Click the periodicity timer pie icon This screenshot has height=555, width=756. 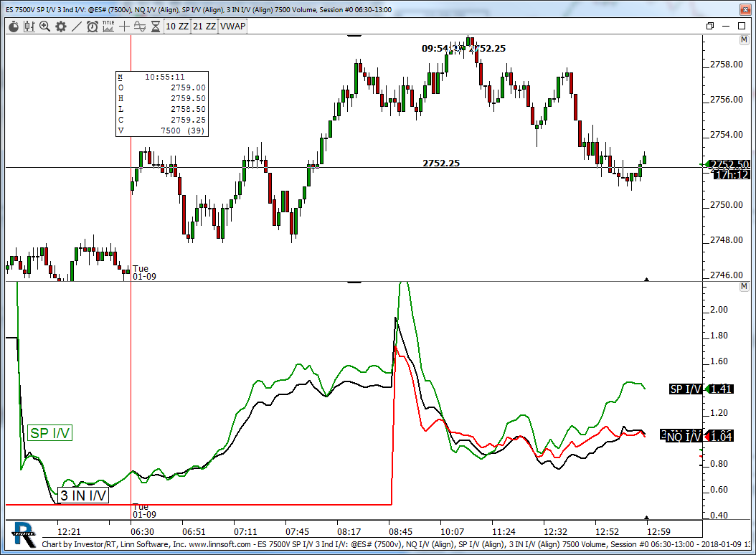click(14, 27)
